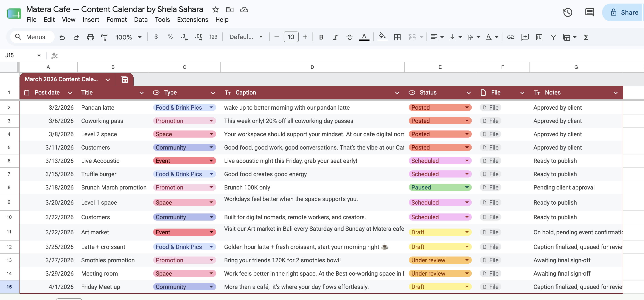This screenshot has height=300, width=644.
Task: Open the Edit menu
Action: click(x=49, y=20)
